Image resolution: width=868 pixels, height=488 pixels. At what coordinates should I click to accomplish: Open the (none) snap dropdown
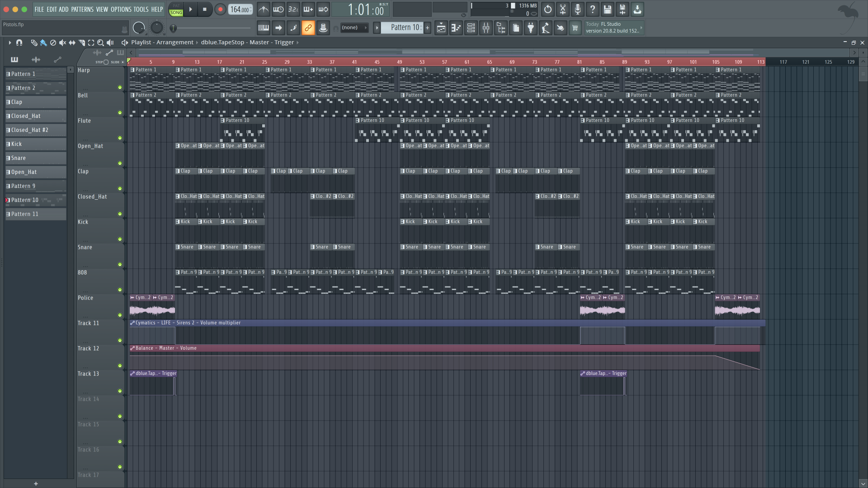coord(354,28)
